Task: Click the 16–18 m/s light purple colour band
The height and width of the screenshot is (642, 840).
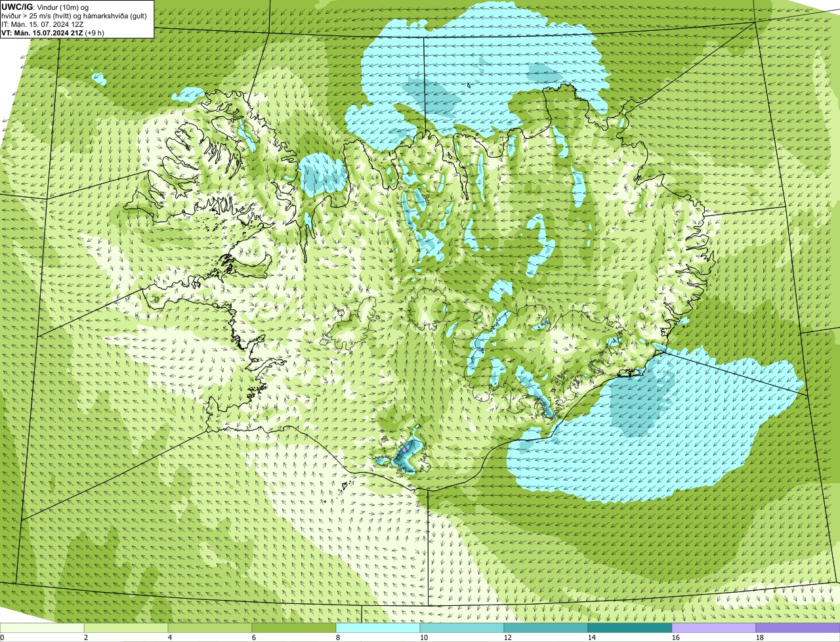Action: 714,628
